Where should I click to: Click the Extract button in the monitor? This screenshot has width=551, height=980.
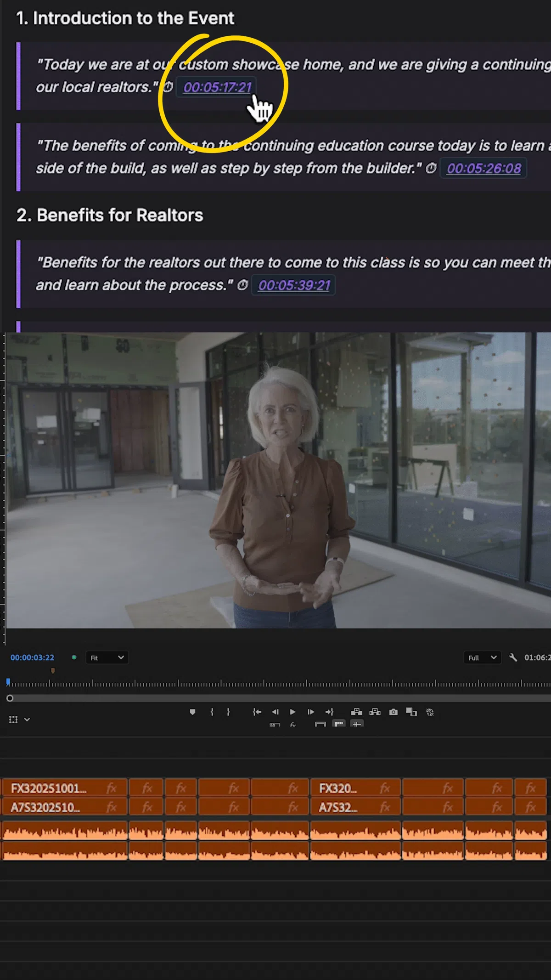[375, 712]
